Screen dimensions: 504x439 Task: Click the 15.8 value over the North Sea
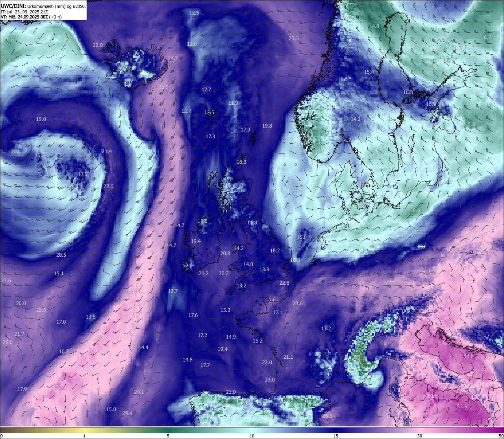[x=302, y=237]
